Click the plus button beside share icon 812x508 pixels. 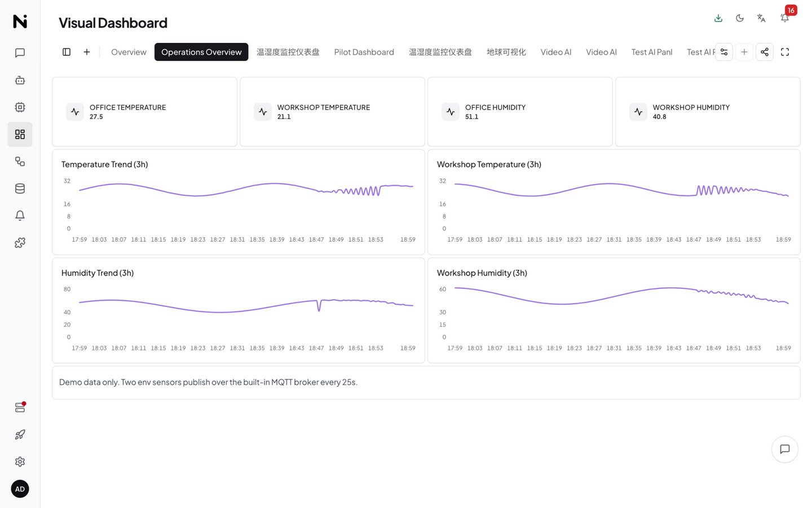744,52
